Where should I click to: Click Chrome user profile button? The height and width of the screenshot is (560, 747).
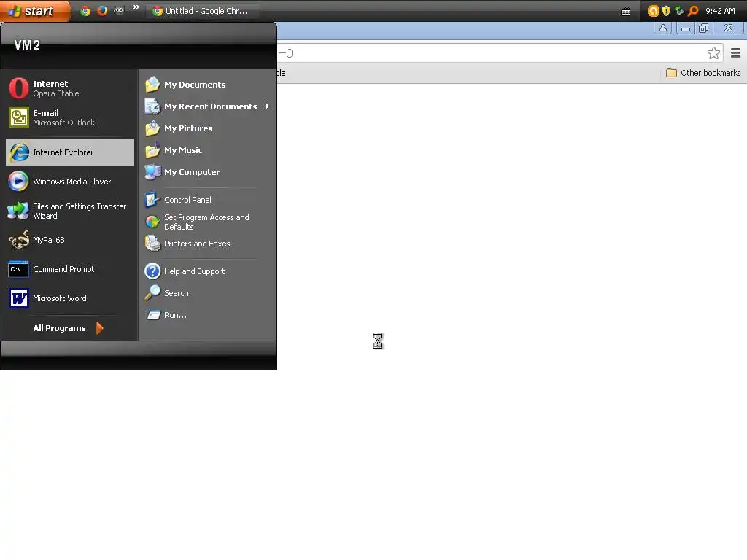tap(662, 28)
